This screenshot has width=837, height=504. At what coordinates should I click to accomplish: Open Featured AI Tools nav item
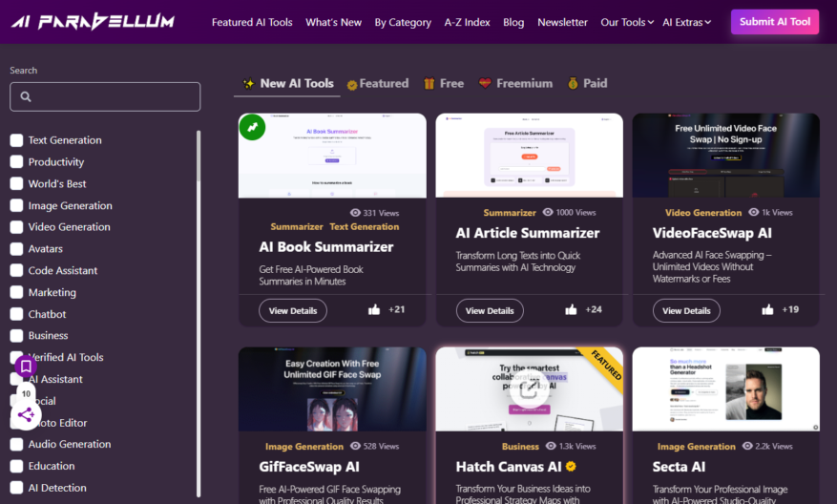(x=252, y=22)
